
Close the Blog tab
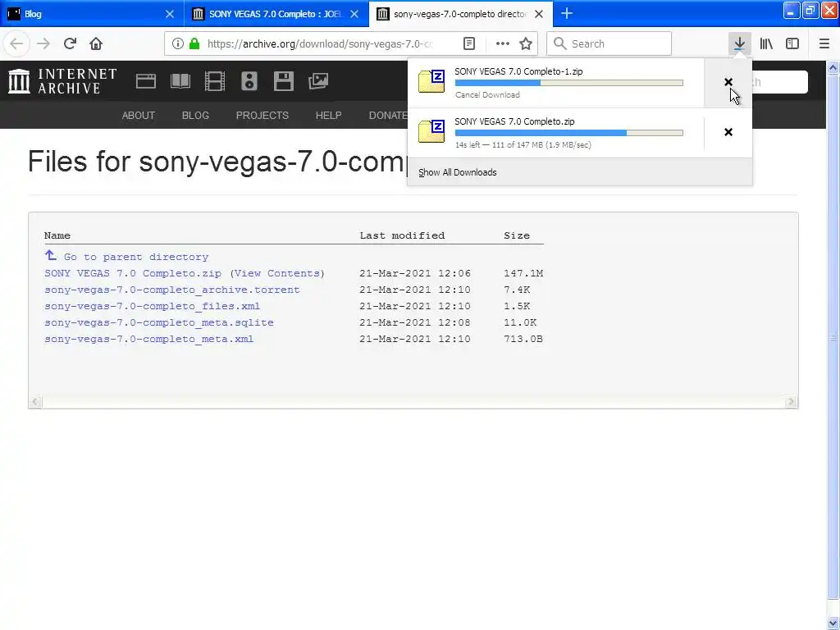click(x=170, y=14)
